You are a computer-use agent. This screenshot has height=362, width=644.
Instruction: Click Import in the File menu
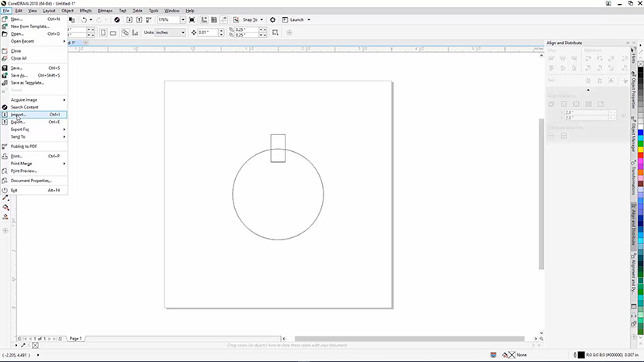(x=19, y=114)
